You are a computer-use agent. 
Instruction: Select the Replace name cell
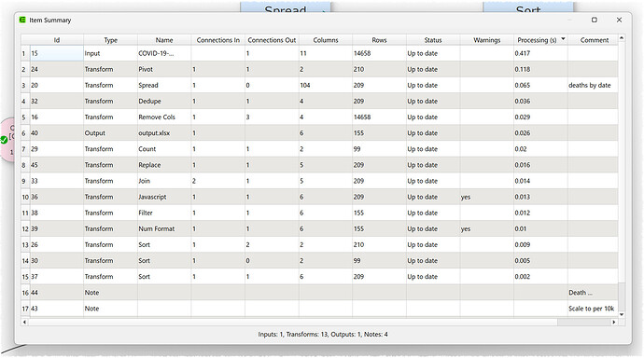pos(164,165)
